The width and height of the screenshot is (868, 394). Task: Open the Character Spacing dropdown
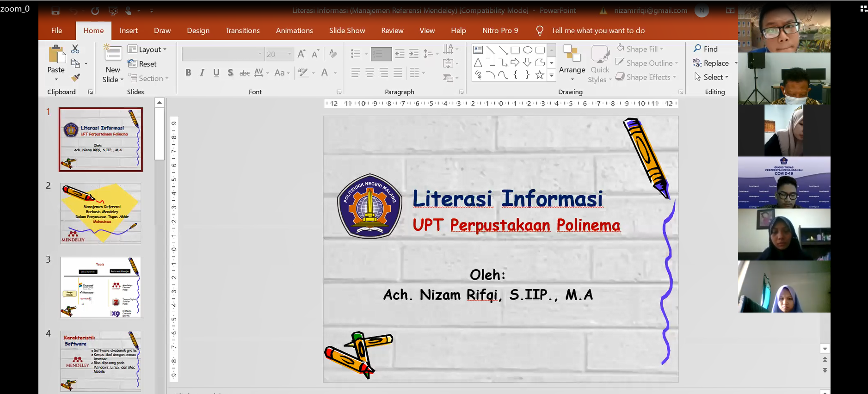[x=261, y=73]
